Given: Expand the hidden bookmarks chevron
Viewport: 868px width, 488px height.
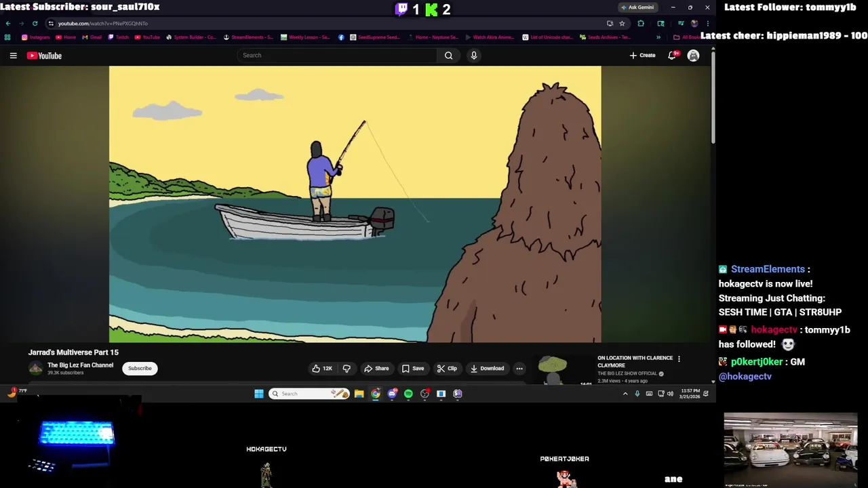Looking at the screenshot, I should (658, 37).
